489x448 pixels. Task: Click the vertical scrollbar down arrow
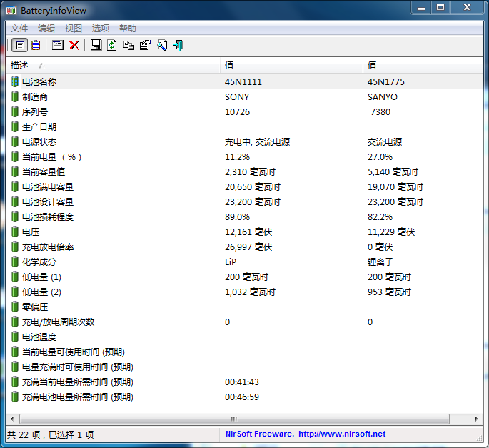click(478, 408)
